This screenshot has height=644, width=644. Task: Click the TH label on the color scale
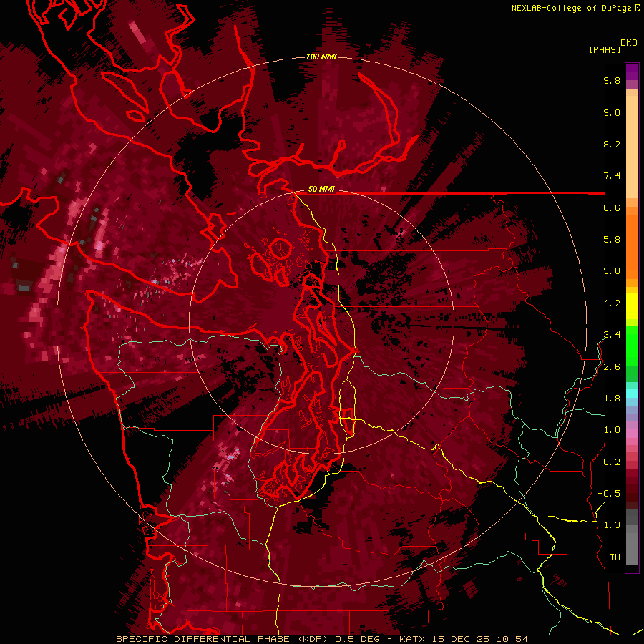coord(615,557)
